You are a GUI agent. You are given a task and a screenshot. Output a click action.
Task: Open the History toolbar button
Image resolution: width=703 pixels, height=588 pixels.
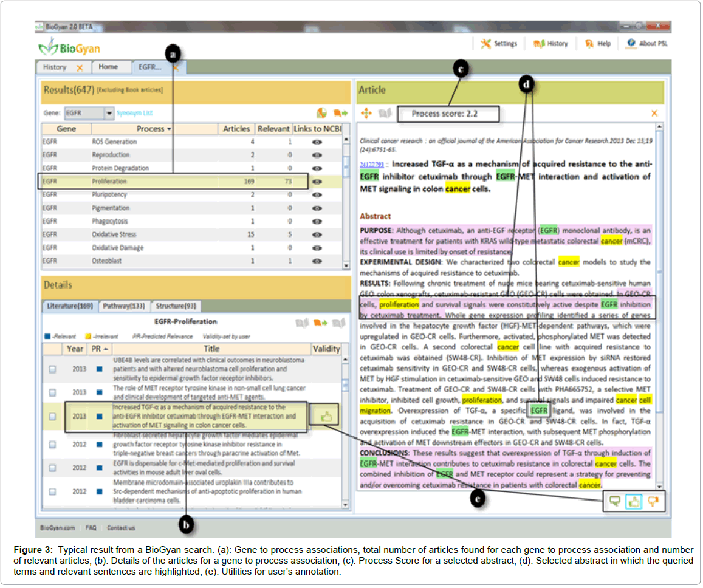(551, 44)
